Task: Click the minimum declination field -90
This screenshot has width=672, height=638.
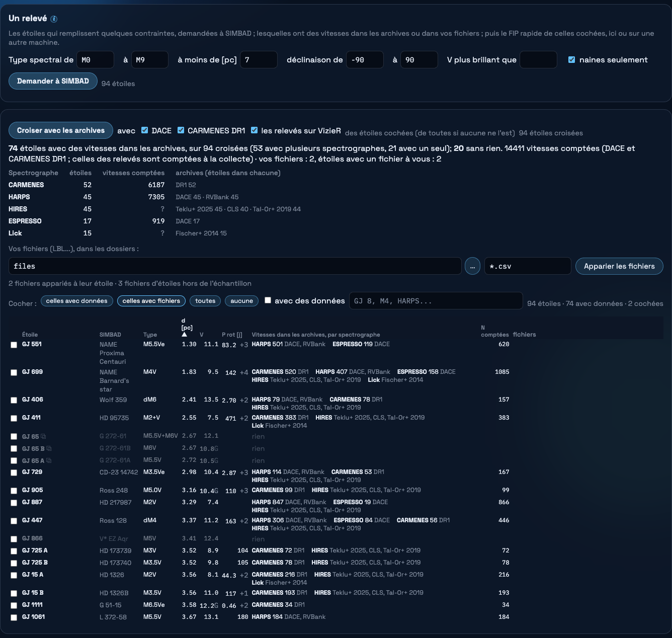Action: coord(365,59)
